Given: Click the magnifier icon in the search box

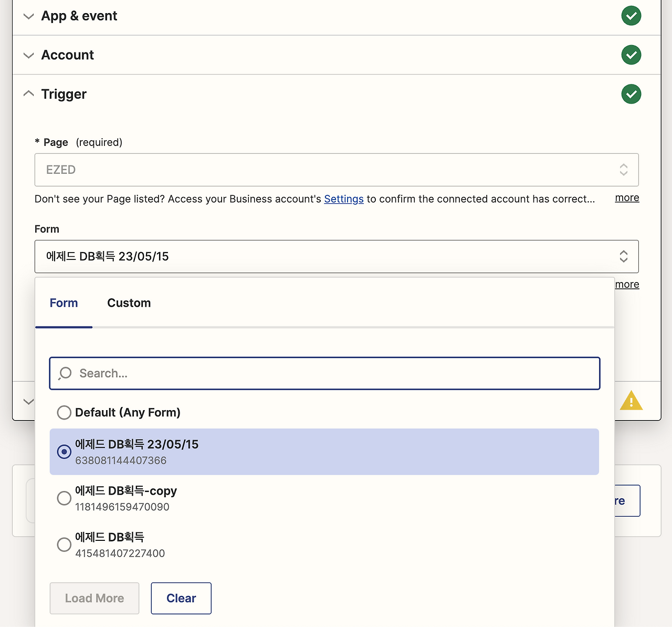Looking at the screenshot, I should [x=65, y=373].
